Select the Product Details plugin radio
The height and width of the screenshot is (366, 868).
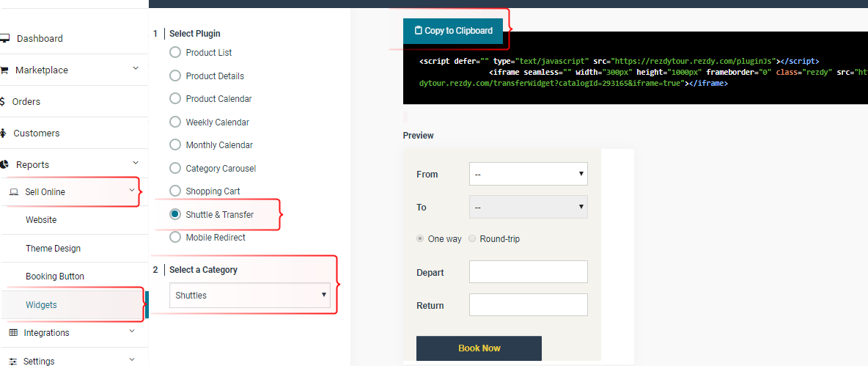coord(175,76)
